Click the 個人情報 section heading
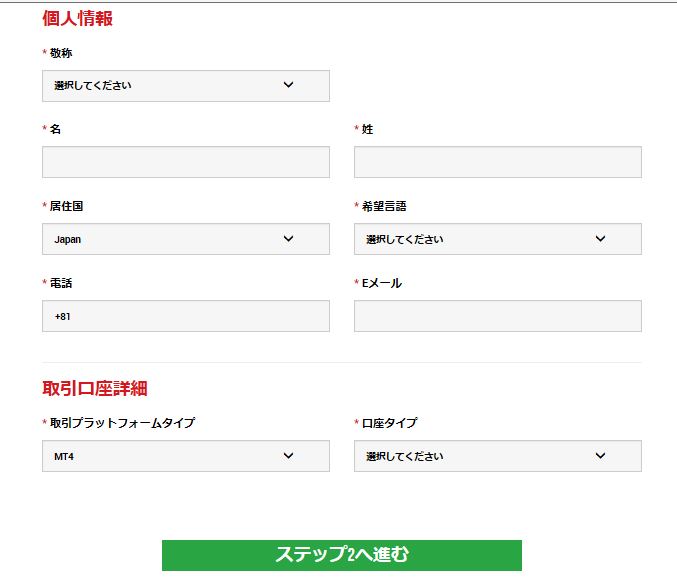This screenshot has width=677, height=580. pos(77,19)
